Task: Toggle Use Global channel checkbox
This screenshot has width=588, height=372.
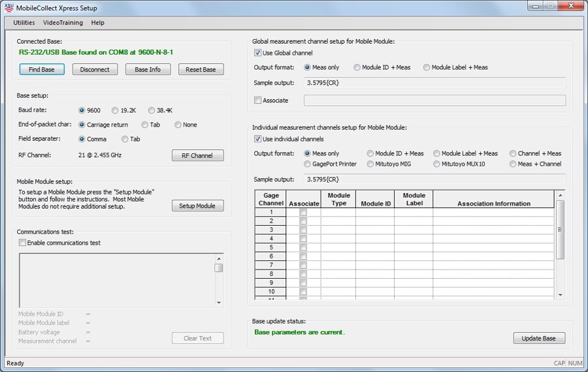Action: tap(257, 53)
